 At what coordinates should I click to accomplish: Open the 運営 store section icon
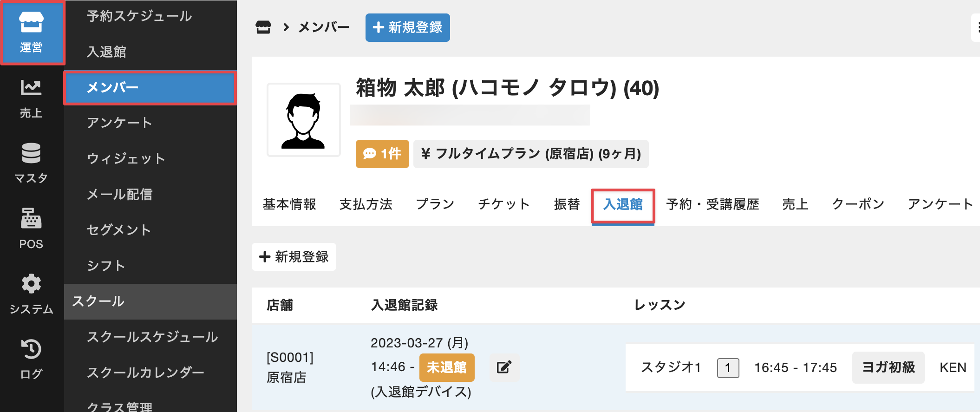tap(31, 33)
